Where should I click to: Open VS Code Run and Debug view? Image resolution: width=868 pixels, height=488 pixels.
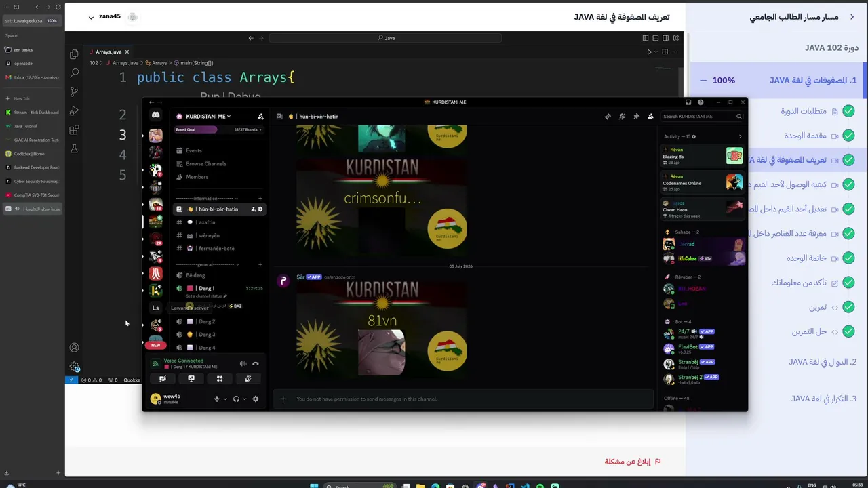tap(74, 110)
